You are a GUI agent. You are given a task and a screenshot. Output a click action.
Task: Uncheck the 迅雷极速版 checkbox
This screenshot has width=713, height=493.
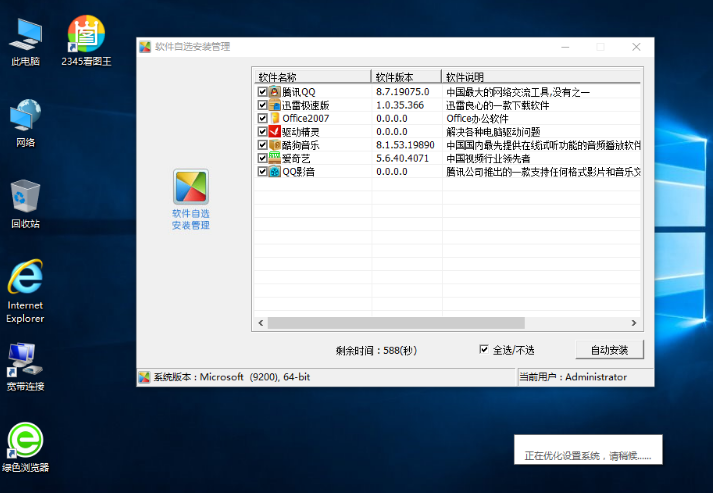click(x=262, y=105)
